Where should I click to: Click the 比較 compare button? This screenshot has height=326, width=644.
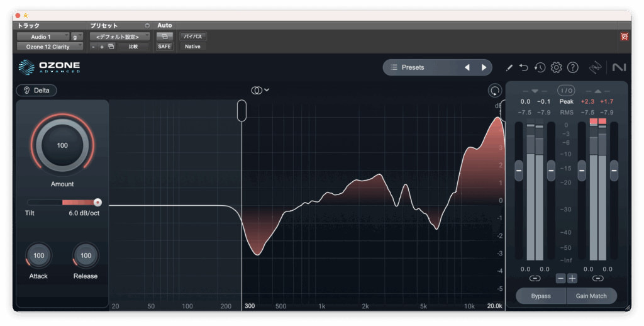133,47
